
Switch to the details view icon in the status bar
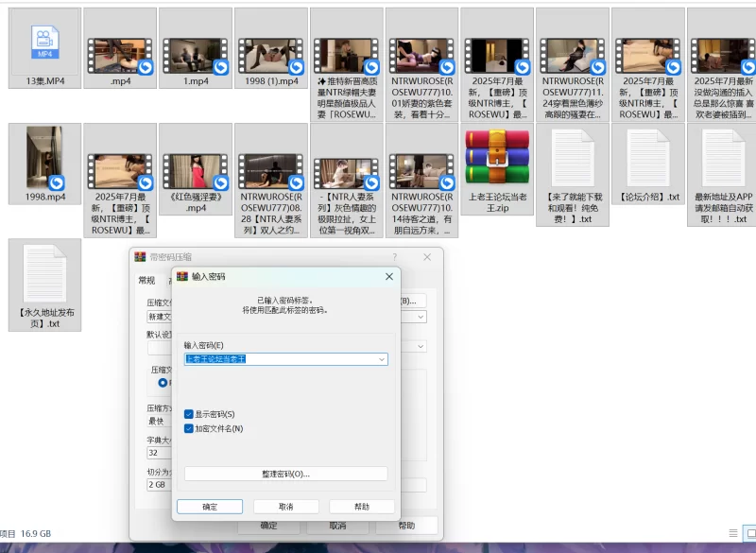[733, 533]
